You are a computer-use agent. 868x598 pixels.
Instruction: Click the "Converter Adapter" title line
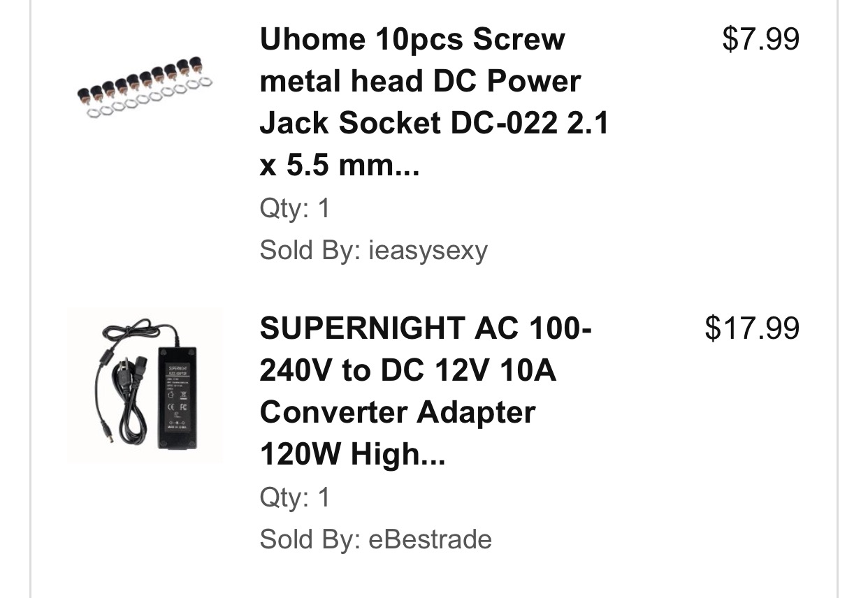[x=397, y=412]
